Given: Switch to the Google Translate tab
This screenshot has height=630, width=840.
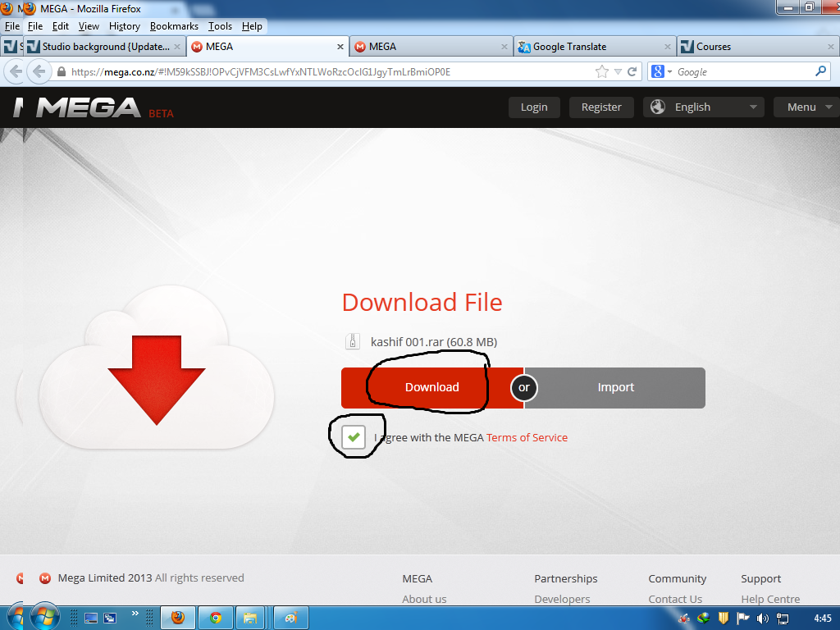Looking at the screenshot, I should [595, 47].
